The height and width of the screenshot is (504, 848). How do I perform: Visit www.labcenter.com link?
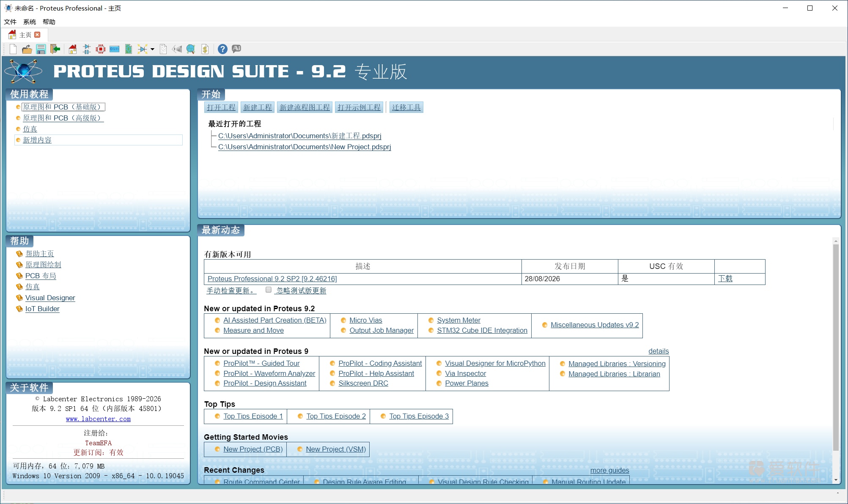click(98, 419)
